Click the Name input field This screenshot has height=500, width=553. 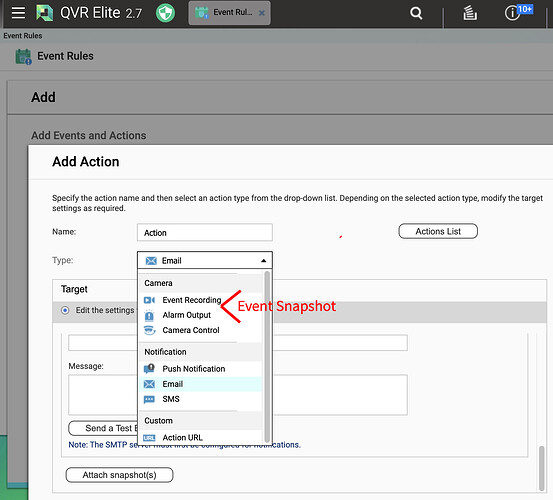point(205,233)
